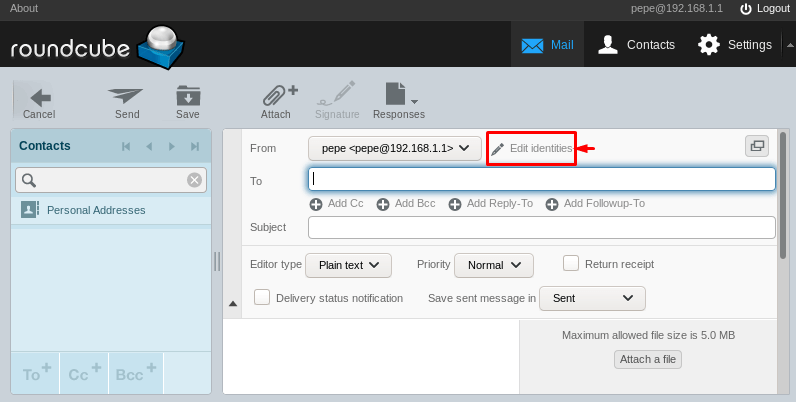Screen dimensions: 796x402
Task: Open compose in new window icon
Action: point(757,146)
